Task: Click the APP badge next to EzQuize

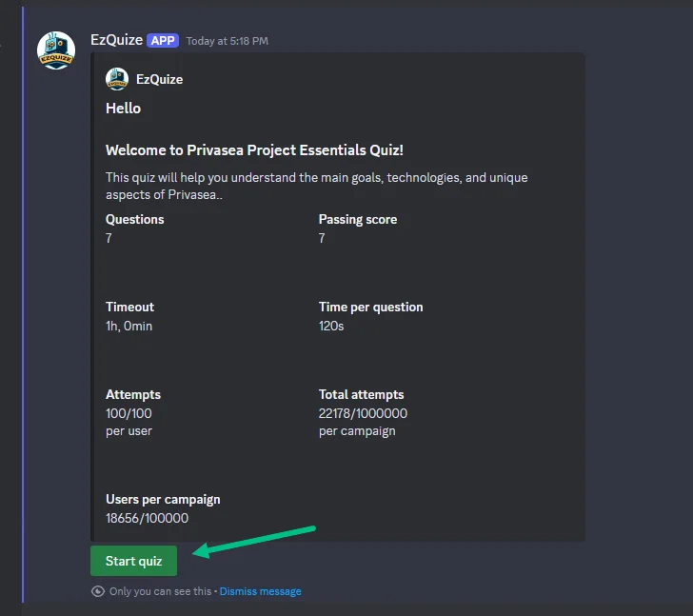Action: 163,41
